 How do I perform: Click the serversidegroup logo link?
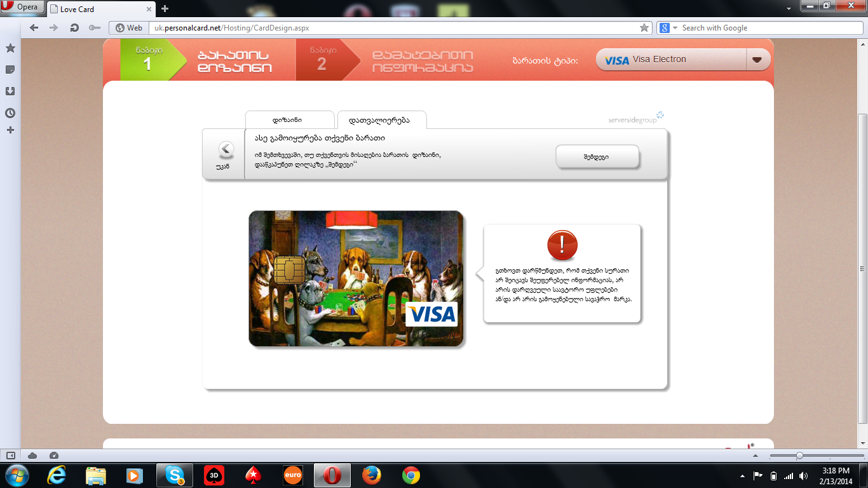[x=636, y=118]
